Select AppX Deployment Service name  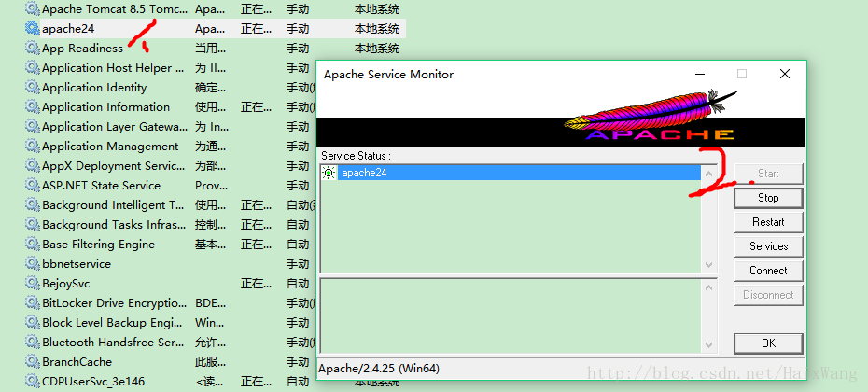click(x=114, y=165)
